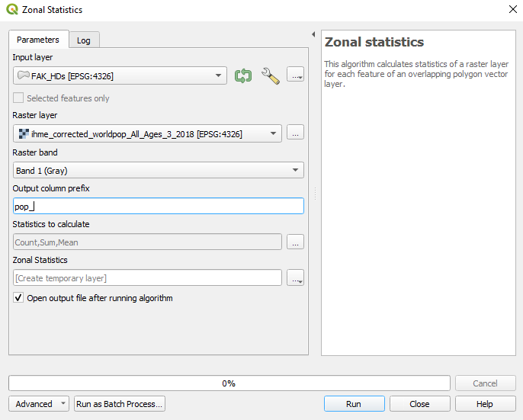This screenshot has height=420, width=523.
Task: Click the Run button
Action: tap(354, 404)
